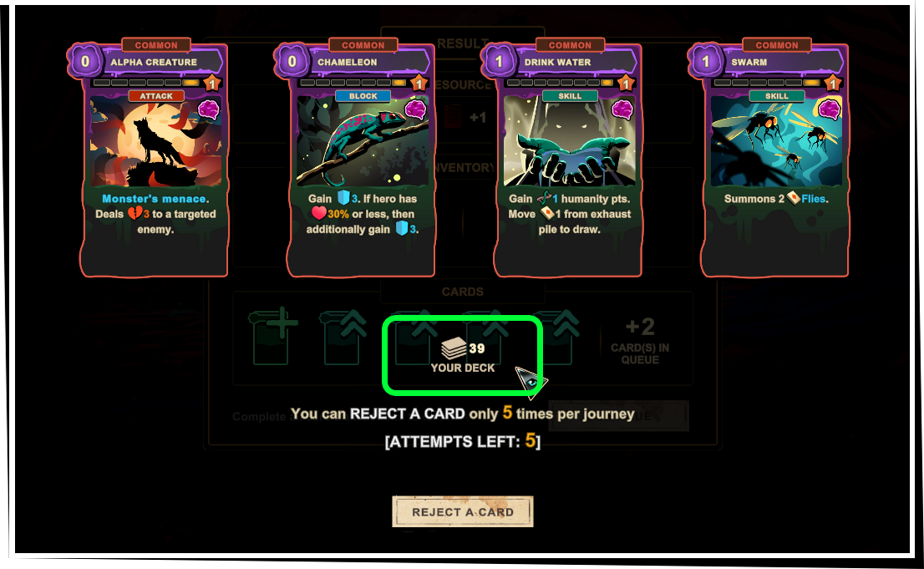
Task: Pick the Drink Water card artwork
Action: tap(569, 141)
